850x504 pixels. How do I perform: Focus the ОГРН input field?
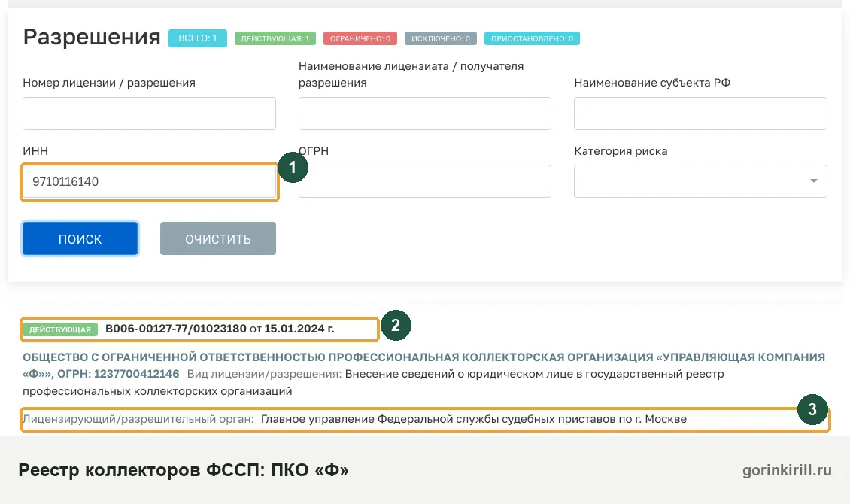tap(424, 181)
